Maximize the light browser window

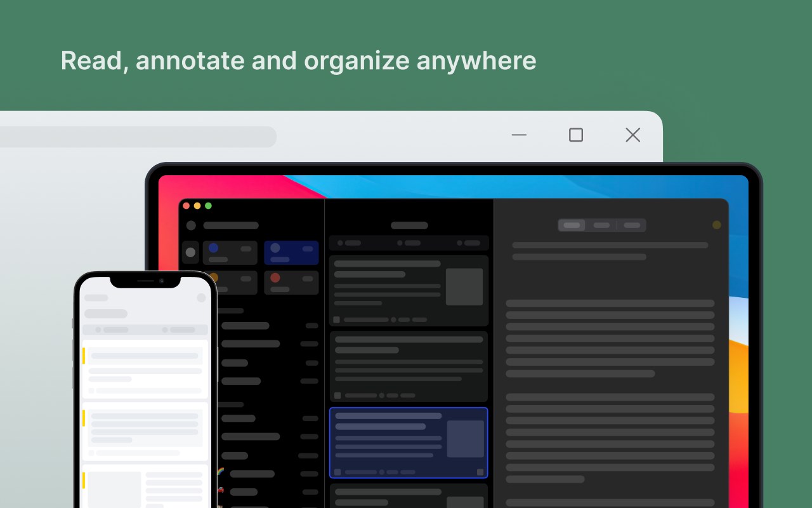(x=576, y=135)
